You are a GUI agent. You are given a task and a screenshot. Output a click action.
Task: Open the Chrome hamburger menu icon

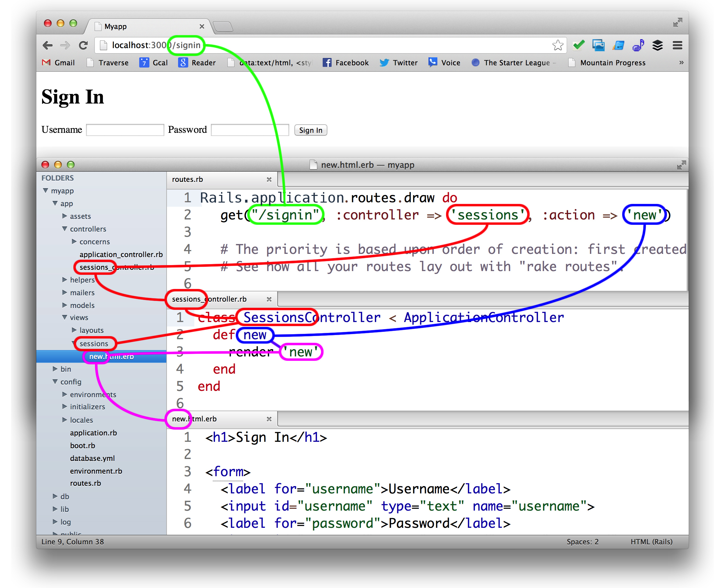pyautogui.click(x=677, y=45)
